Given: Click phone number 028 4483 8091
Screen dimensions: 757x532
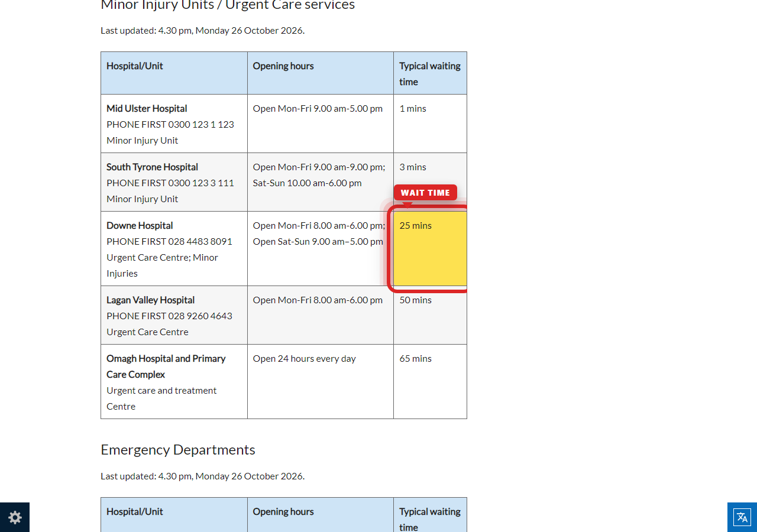Looking at the screenshot, I should [200, 241].
